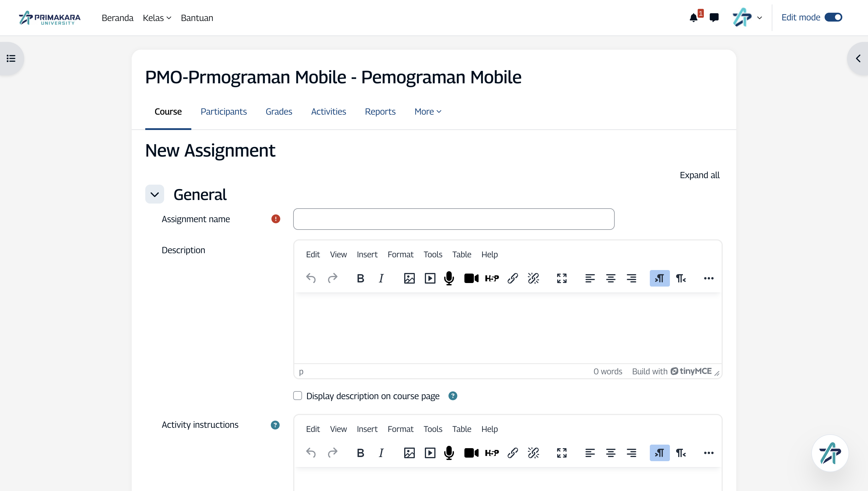Insert H5P in Activity instructions editor
The height and width of the screenshot is (491, 868).
[492, 453]
